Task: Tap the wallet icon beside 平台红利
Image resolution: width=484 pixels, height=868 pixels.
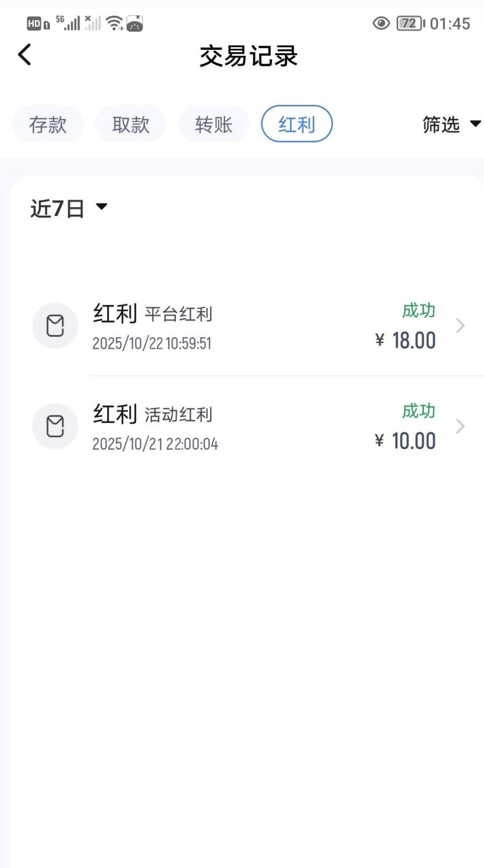Action: [55, 326]
